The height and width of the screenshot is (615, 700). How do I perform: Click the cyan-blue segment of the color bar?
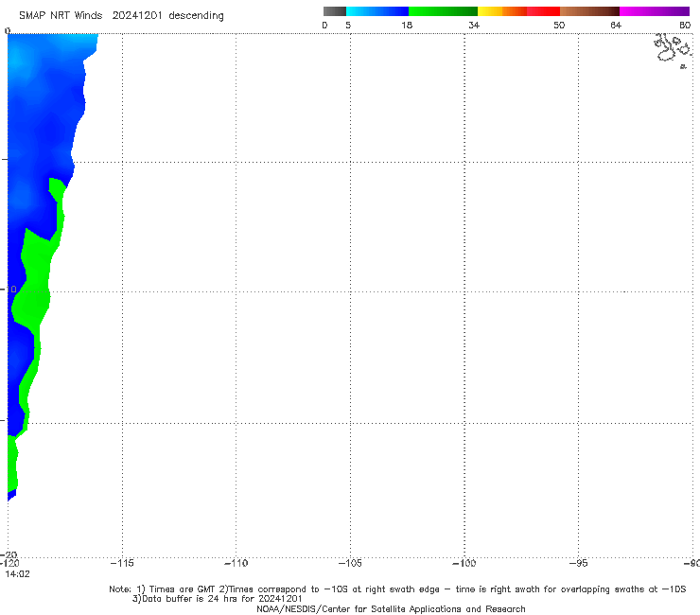tap(377, 11)
